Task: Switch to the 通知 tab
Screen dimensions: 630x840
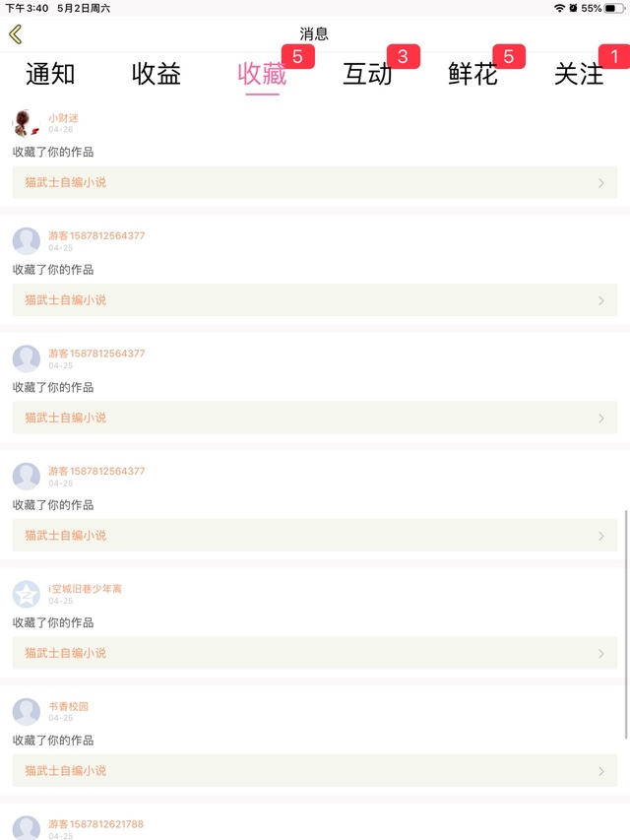Action: (50, 74)
